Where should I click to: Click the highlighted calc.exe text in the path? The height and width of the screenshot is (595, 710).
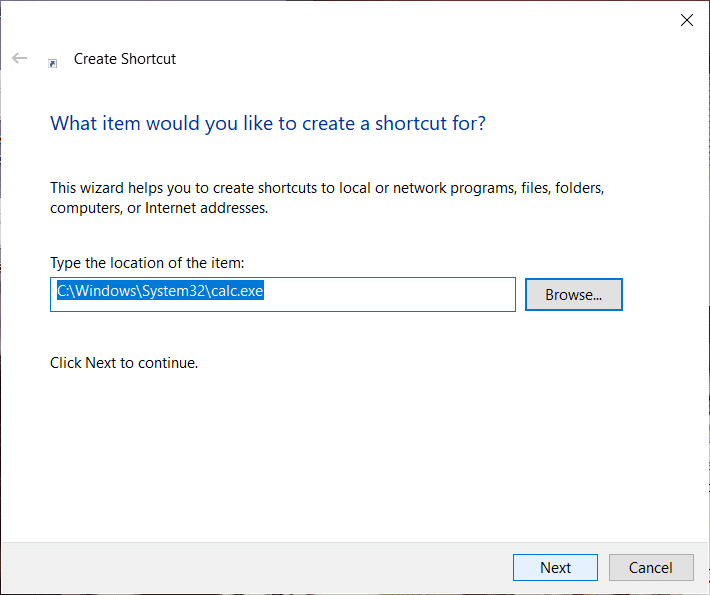[238, 293]
